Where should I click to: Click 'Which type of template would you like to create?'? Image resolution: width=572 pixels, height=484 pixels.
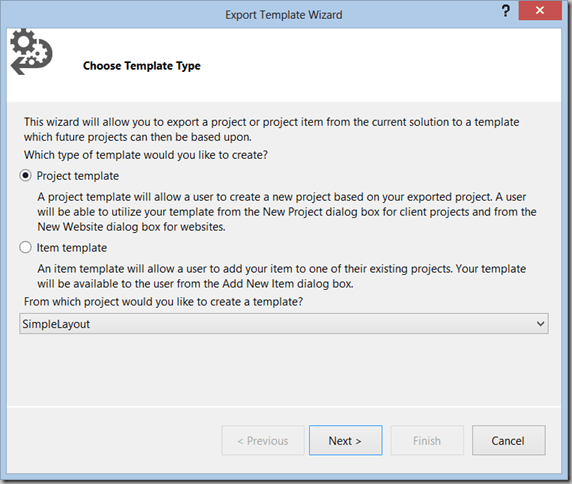[x=146, y=155]
